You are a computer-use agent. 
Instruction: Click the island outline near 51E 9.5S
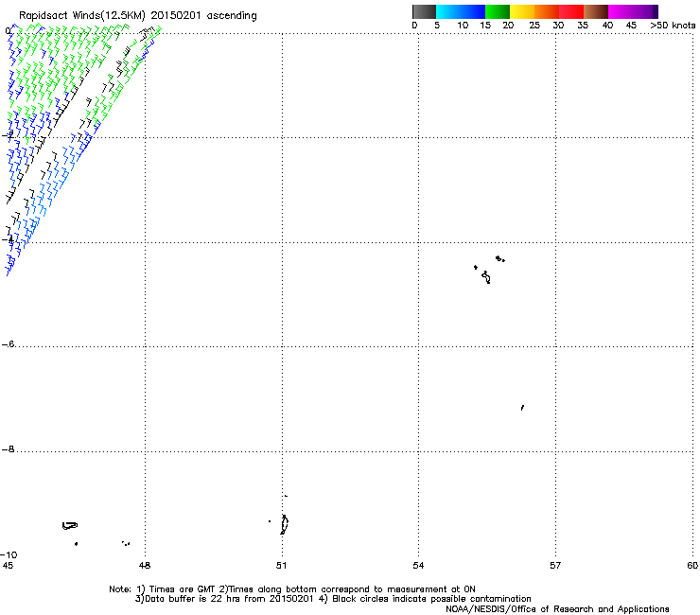(284, 524)
